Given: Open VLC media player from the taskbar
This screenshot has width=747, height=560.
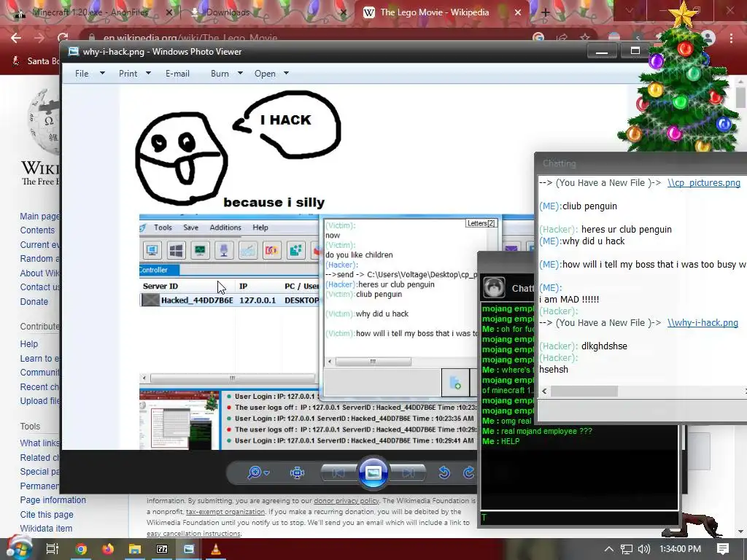Looking at the screenshot, I should pyautogui.click(x=216, y=549).
